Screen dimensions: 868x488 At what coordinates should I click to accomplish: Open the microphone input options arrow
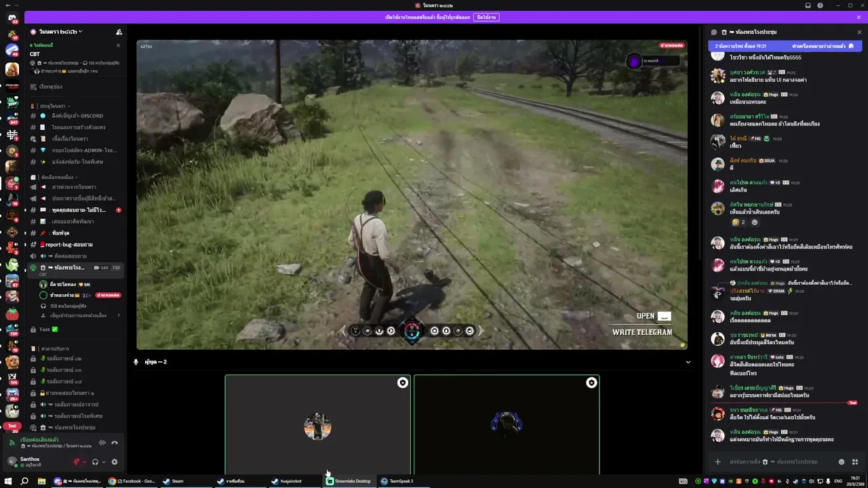point(84,462)
